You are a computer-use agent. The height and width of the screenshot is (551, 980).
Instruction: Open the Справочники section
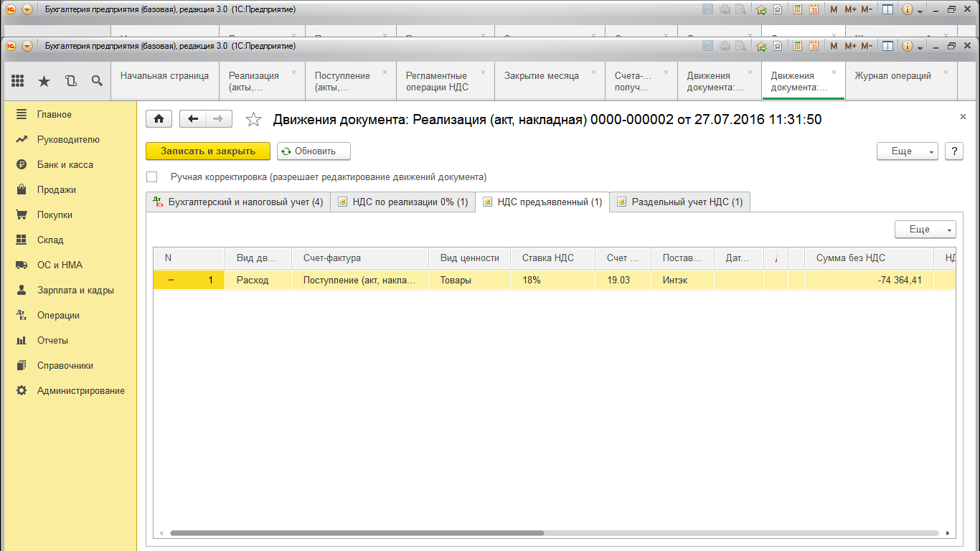(x=65, y=365)
